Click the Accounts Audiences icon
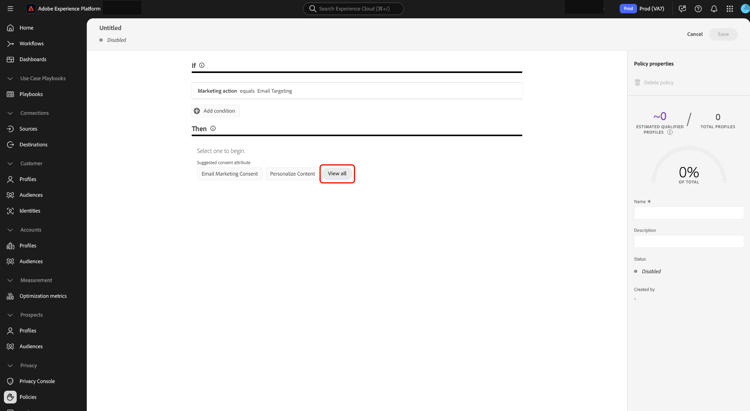The height and width of the screenshot is (411, 750). tap(10, 261)
